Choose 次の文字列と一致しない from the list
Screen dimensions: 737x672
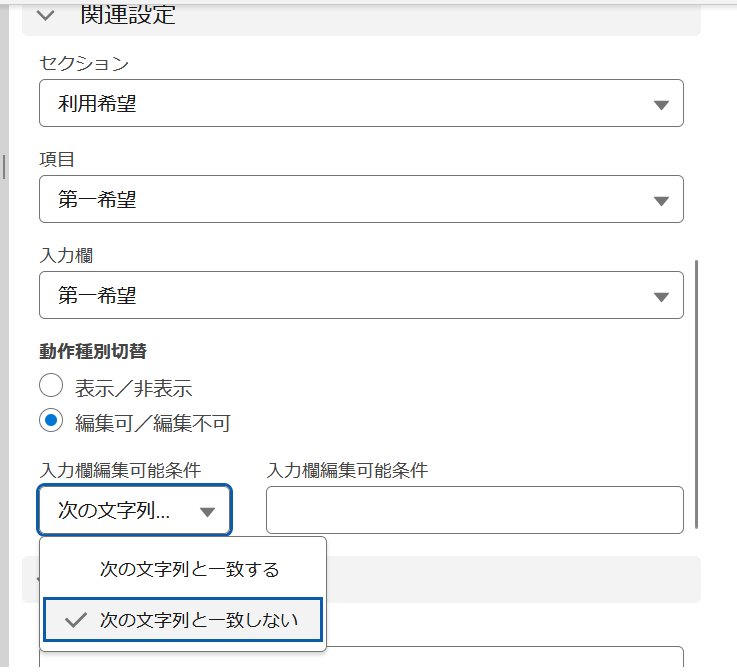click(x=198, y=620)
